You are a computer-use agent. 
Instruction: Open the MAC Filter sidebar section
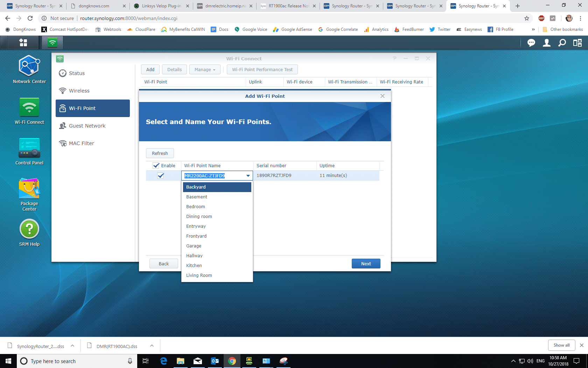click(82, 143)
